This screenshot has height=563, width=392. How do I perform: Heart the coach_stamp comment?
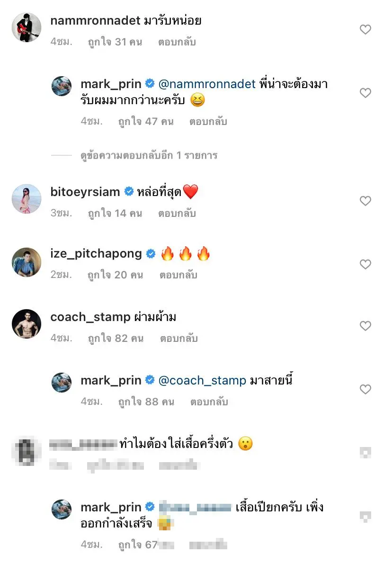365,326
